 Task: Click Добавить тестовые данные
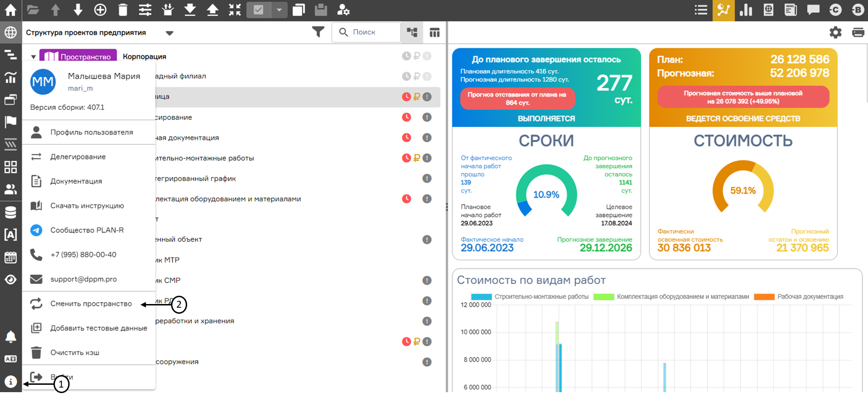(89, 328)
